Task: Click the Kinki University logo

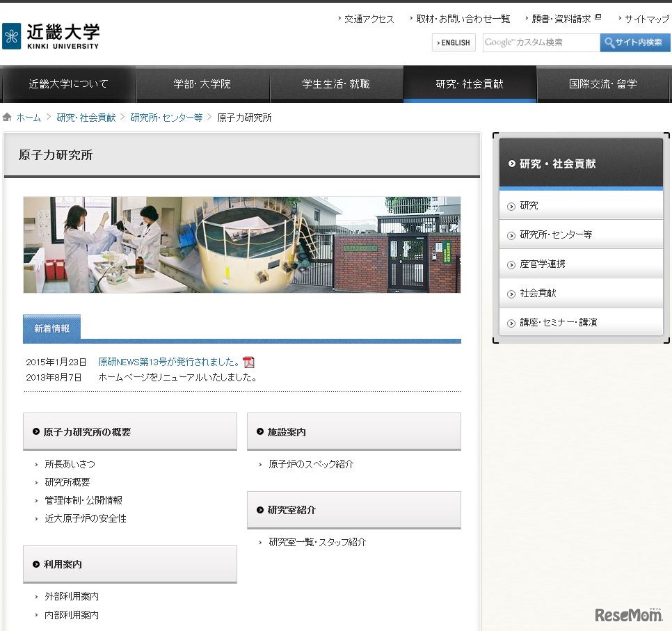Action: pos(53,34)
